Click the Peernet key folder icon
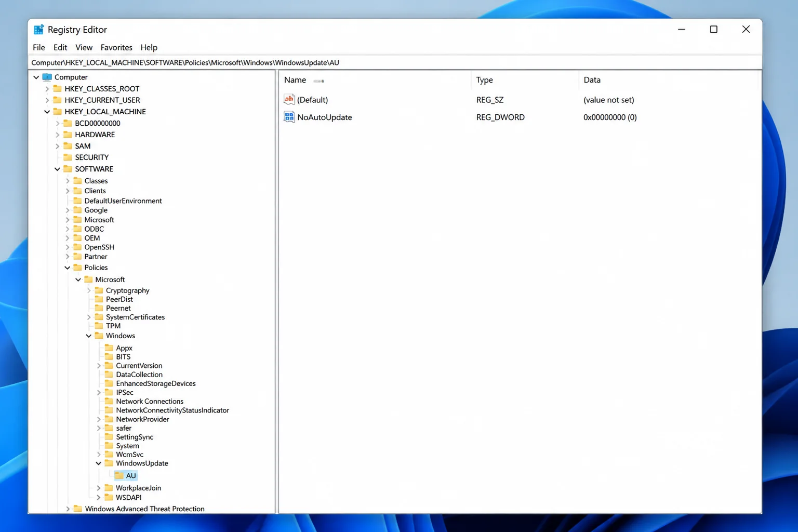The width and height of the screenshot is (798, 532). coord(99,308)
